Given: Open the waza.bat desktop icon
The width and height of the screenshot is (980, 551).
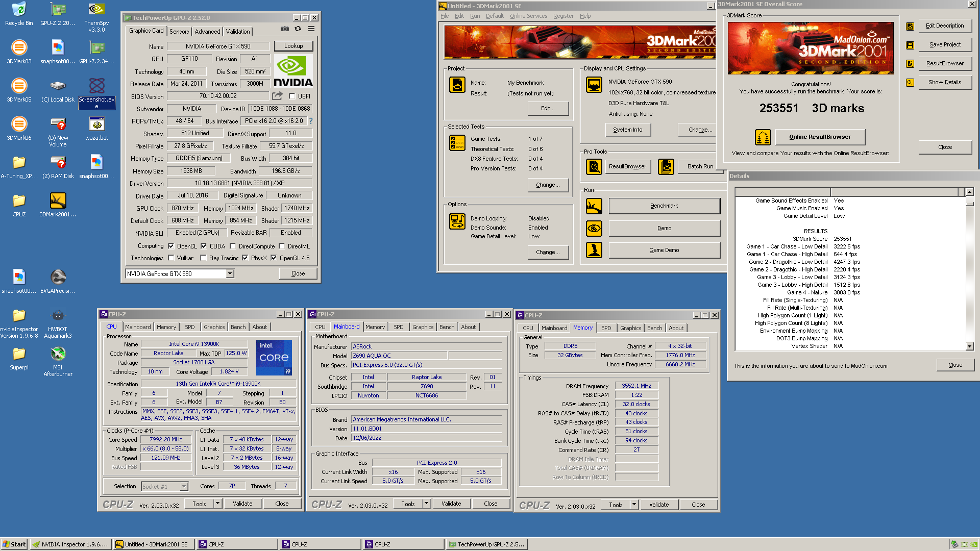Looking at the screenshot, I should 96,129.
